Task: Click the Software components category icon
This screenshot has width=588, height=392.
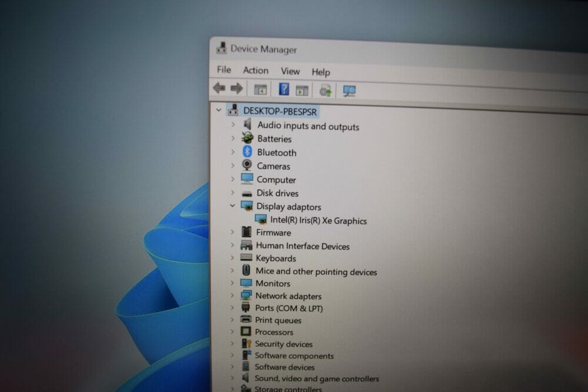Action: pos(246,355)
